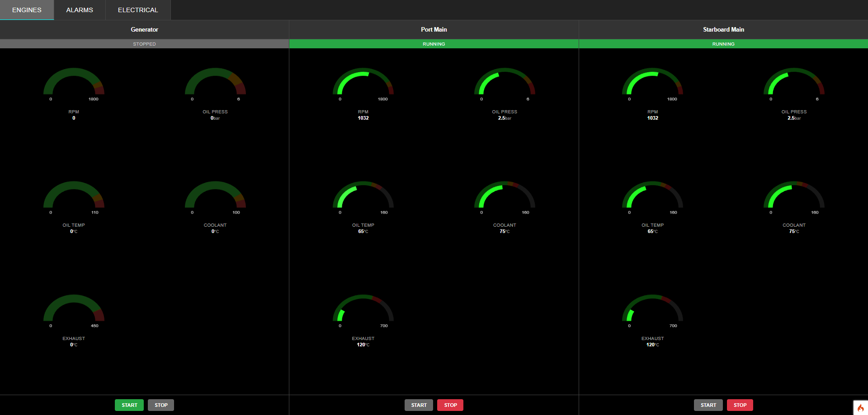Click the Port Main EXHAUST gauge

click(363, 312)
